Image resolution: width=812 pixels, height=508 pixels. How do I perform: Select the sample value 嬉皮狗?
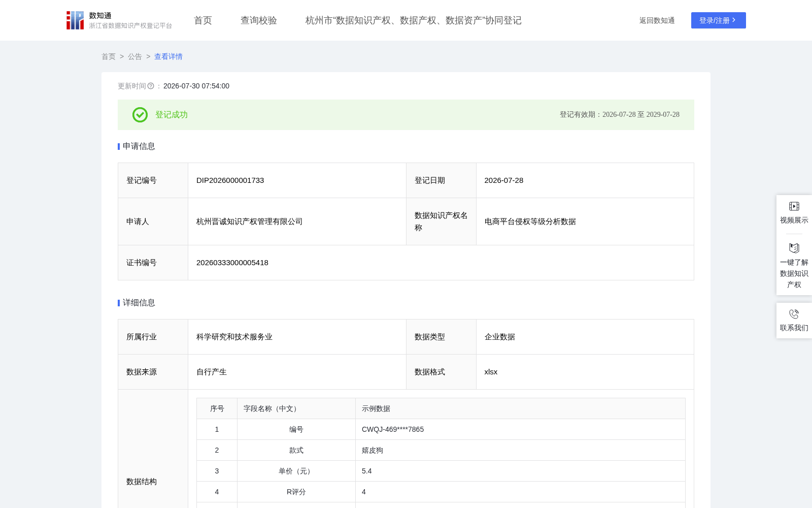click(x=373, y=450)
